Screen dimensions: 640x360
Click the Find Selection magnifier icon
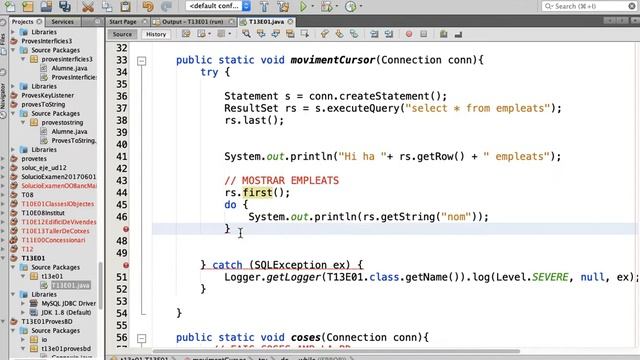pyautogui.click(x=246, y=34)
